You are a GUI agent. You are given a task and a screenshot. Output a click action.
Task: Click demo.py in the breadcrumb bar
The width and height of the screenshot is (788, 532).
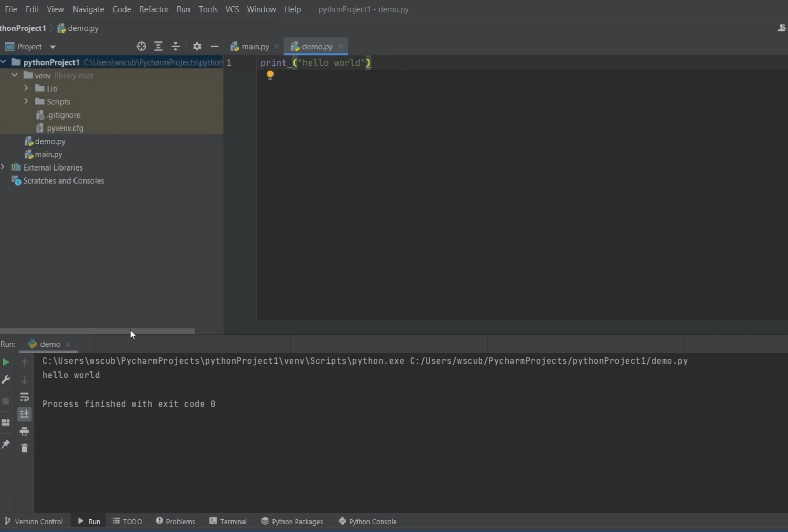tap(78, 28)
